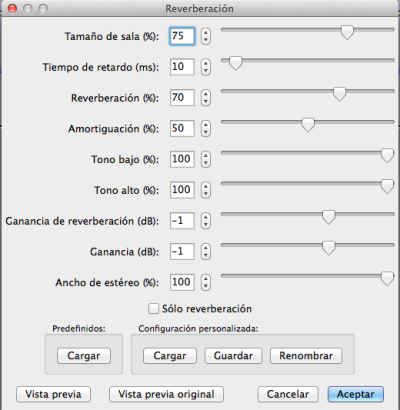400x410 pixels.
Task: Click Cargar under Configuración personalizada
Action: (x=170, y=356)
